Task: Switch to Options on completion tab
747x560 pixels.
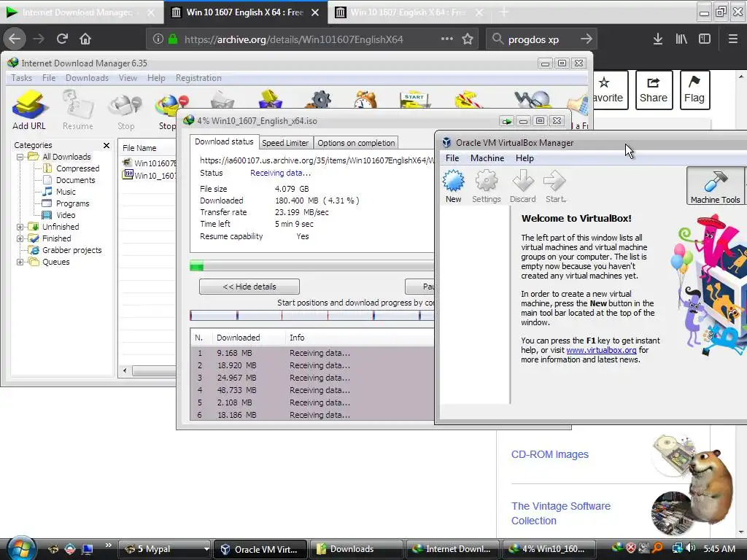Action: 356,143
